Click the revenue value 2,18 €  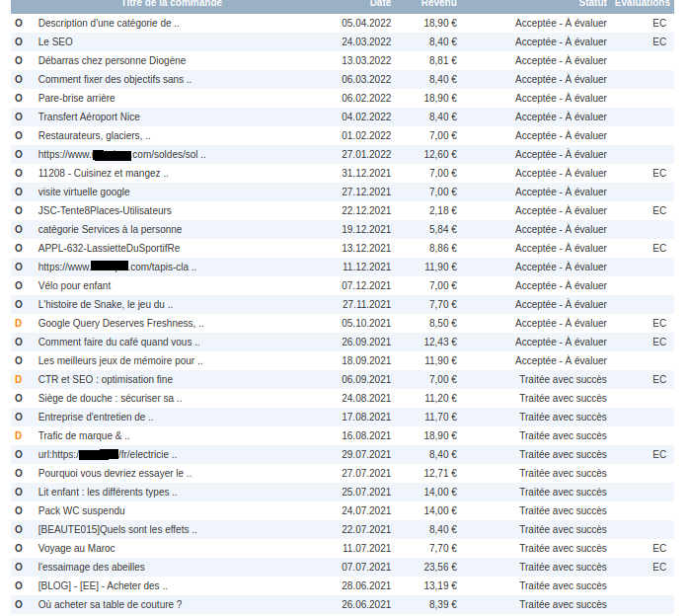click(x=443, y=210)
